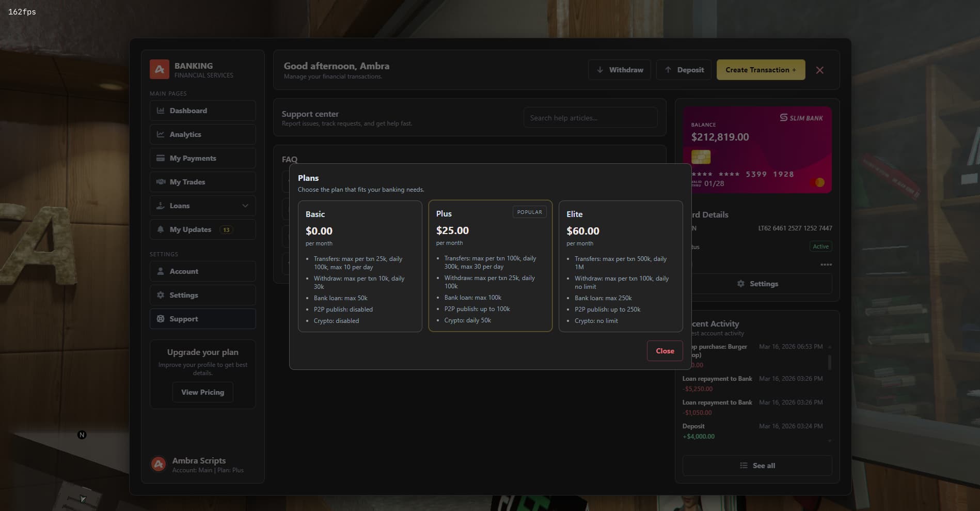This screenshot has width=980, height=511.
Task: Click the POPULAR tag on Plus plan
Action: (529, 212)
